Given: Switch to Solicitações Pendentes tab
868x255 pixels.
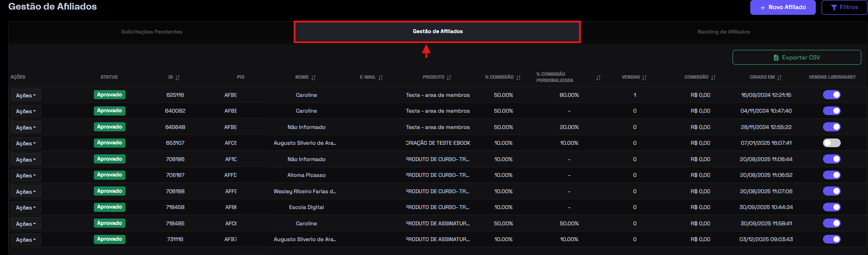Looking at the screenshot, I should pos(151,32).
